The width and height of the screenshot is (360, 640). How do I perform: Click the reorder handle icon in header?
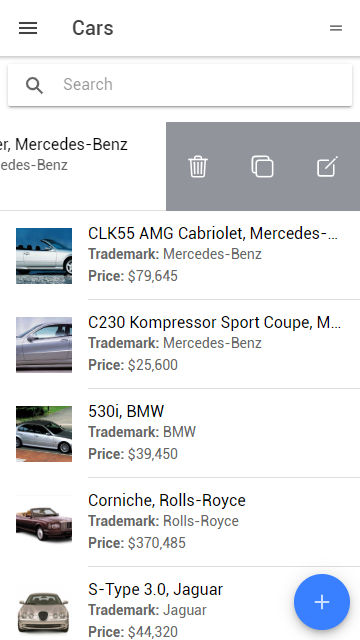pos(336,28)
